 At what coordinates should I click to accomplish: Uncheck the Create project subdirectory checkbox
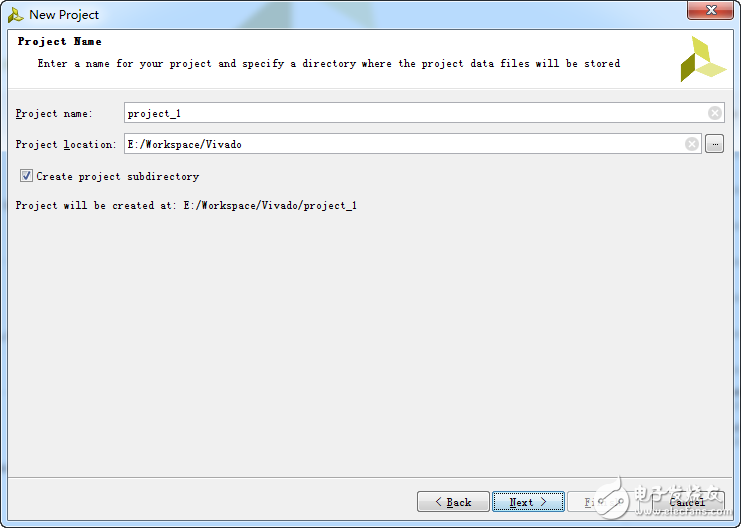(x=26, y=176)
